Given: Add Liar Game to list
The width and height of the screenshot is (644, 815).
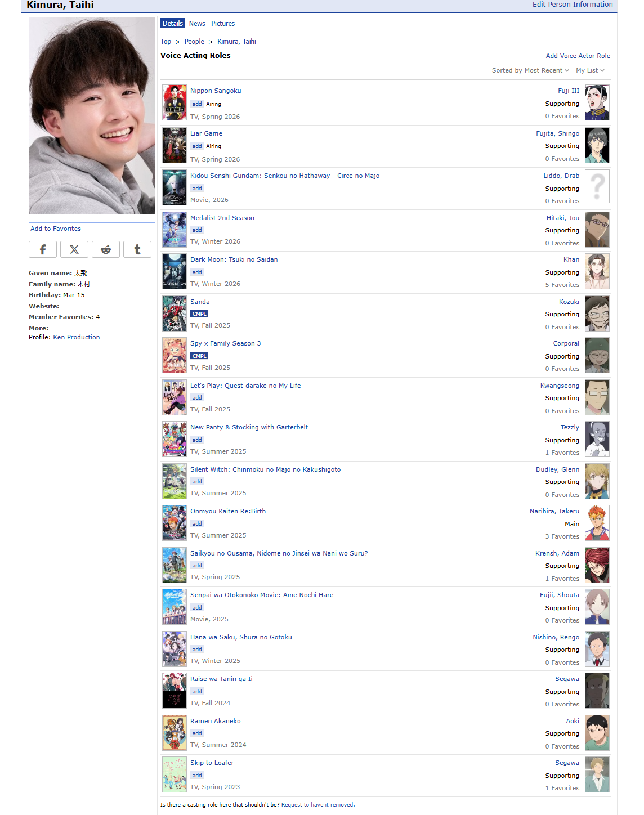Looking at the screenshot, I should click(x=197, y=146).
